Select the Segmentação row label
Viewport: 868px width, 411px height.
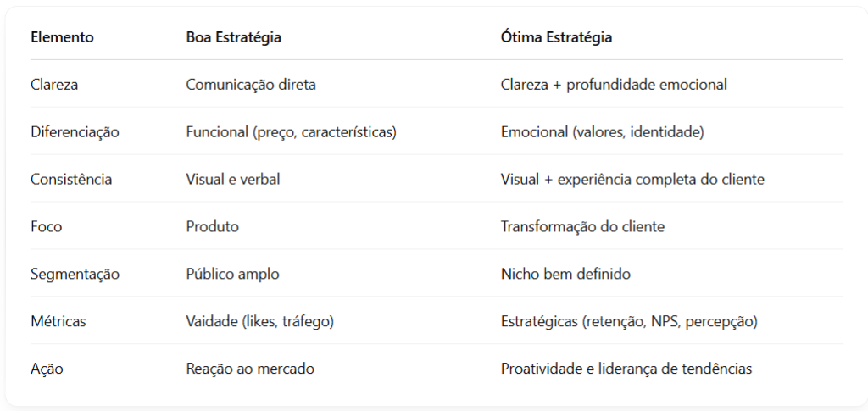click(75, 274)
